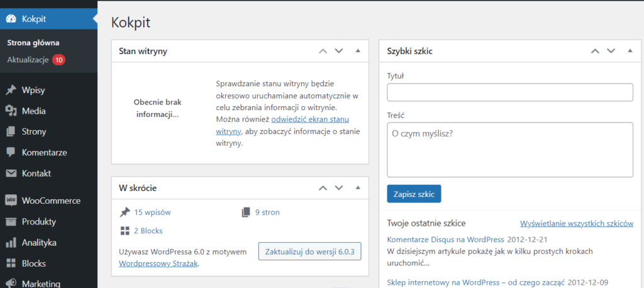644x288 pixels.
Task: Click the Media icon in sidebar
Action: (11, 111)
